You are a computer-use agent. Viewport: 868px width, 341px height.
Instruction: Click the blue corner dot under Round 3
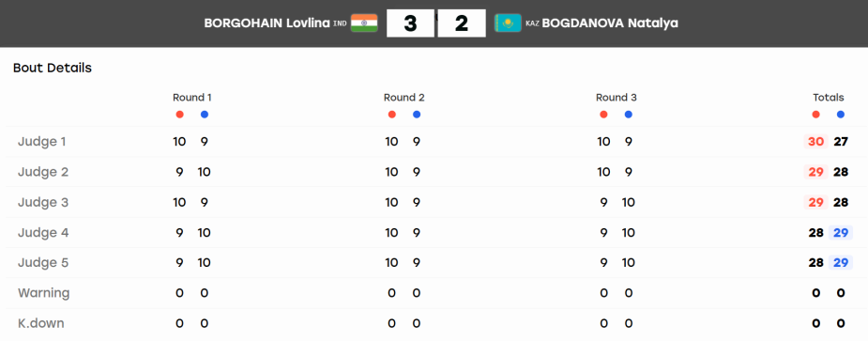pos(629,115)
